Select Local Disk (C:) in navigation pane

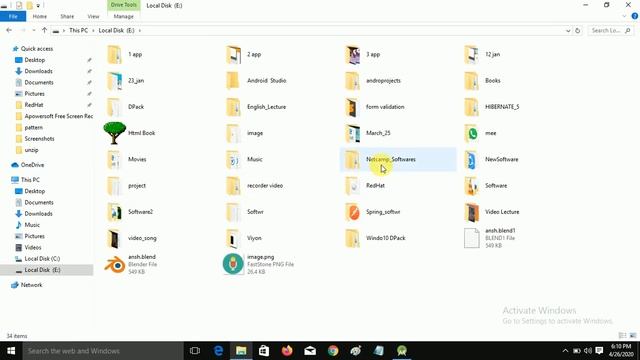click(x=42, y=259)
